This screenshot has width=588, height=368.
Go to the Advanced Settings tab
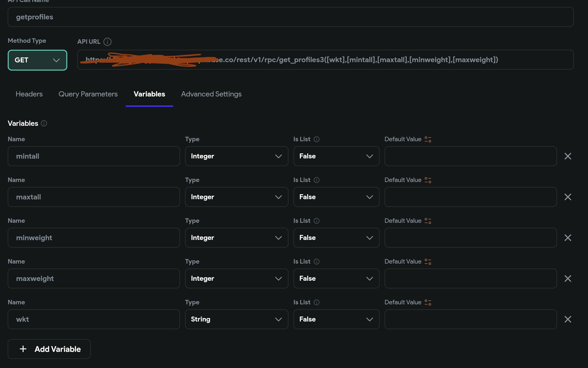point(211,94)
